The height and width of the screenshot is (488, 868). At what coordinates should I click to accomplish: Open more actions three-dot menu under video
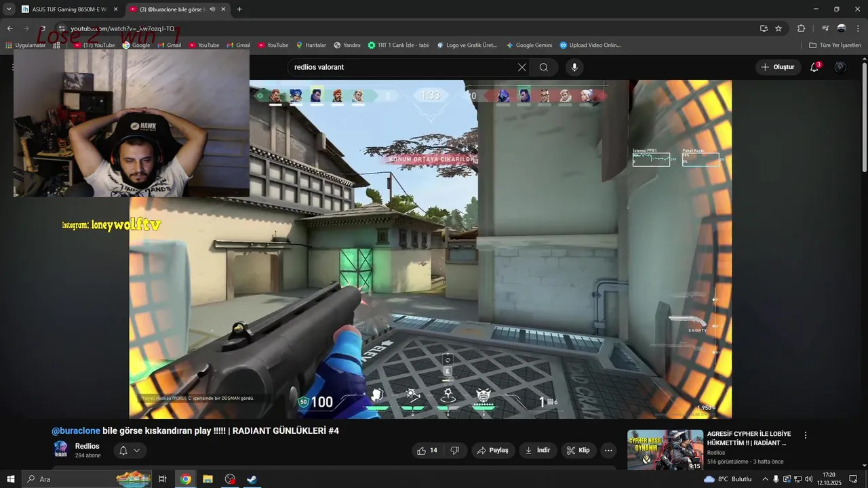[x=608, y=450]
